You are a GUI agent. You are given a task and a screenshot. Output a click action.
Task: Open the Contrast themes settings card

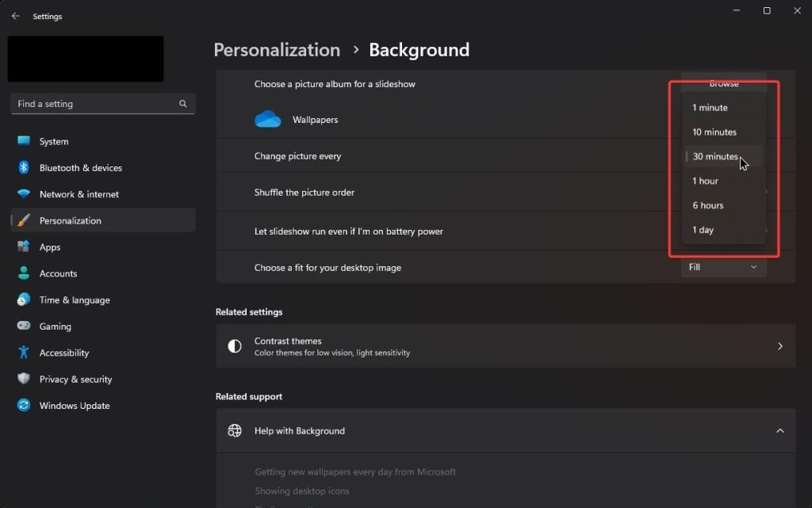click(505, 346)
